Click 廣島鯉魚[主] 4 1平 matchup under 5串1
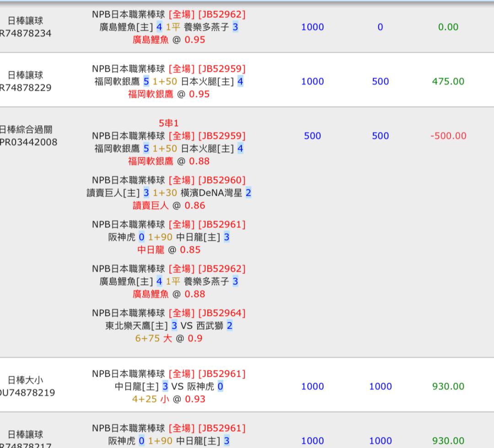 [x=168, y=282]
